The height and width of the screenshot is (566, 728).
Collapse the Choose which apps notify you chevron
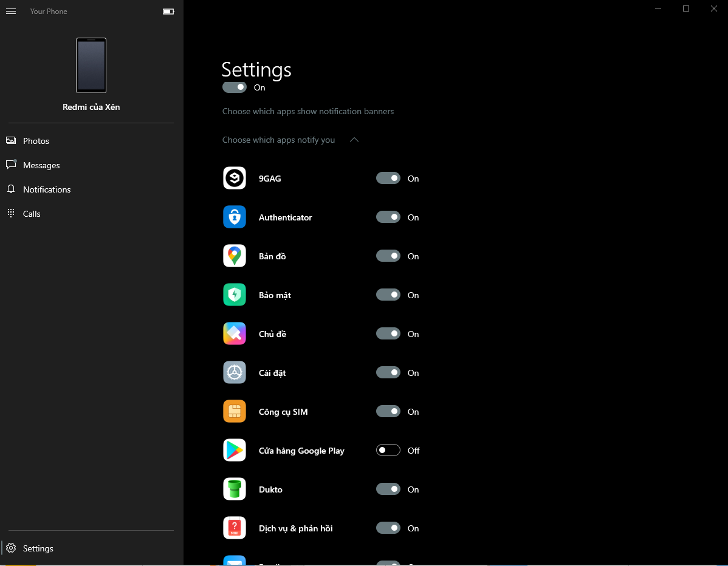[354, 140]
